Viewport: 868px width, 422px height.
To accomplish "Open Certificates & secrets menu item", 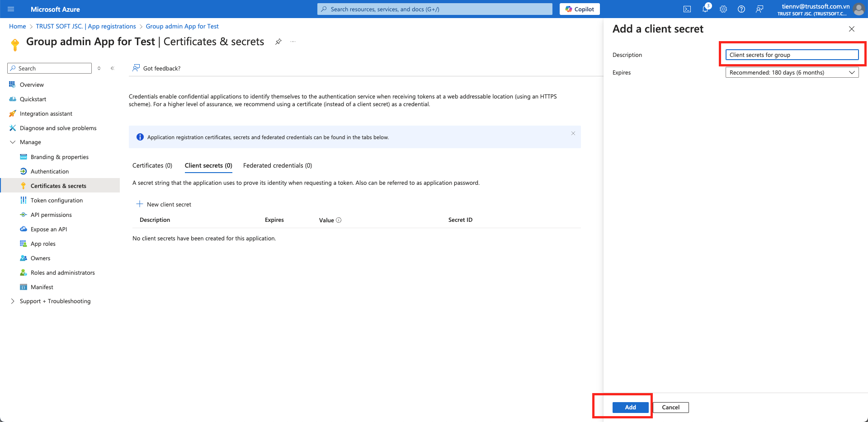I will click(60, 186).
